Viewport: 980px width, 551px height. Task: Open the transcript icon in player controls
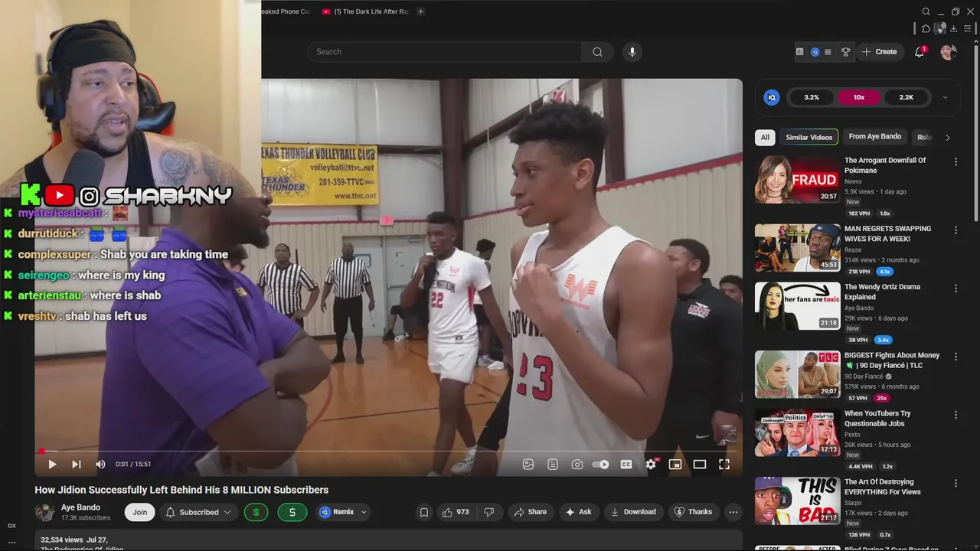(553, 464)
